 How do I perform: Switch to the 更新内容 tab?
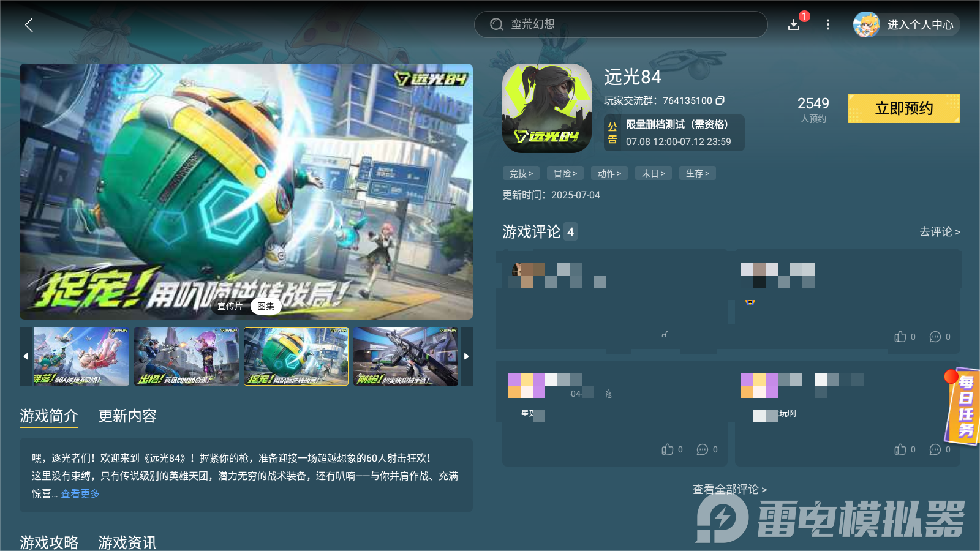tap(127, 416)
